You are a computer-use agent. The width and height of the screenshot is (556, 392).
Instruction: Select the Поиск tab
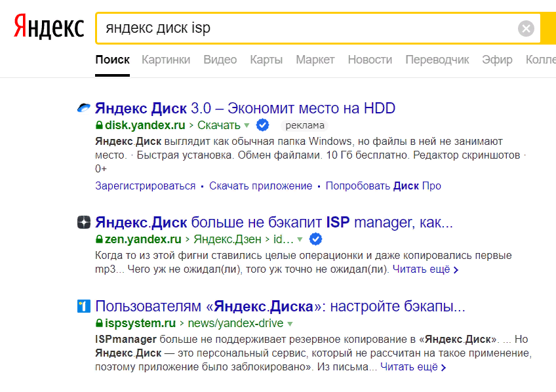coord(112,60)
